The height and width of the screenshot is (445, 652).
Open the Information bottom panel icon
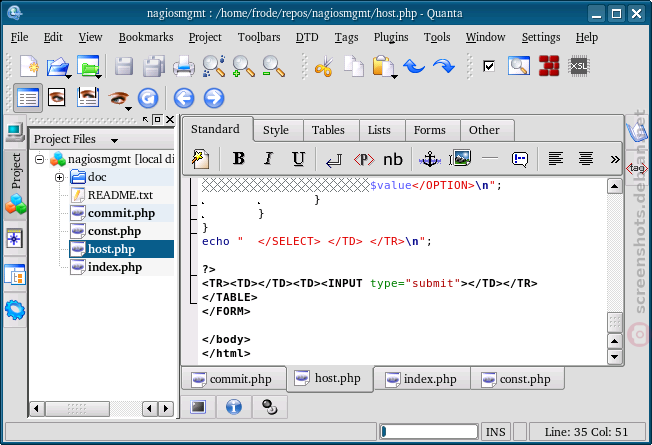tap(234, 407)
